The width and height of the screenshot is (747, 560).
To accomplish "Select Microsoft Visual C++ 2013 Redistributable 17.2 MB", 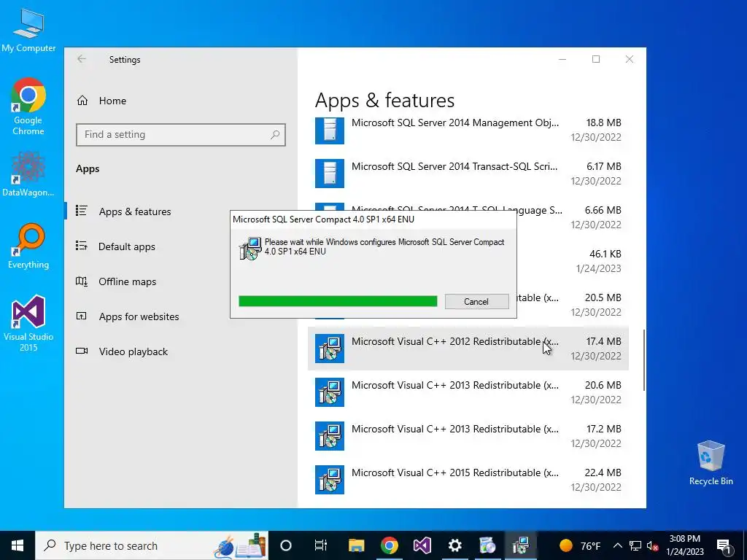I will pyautogui.click(x=468, y=436).
